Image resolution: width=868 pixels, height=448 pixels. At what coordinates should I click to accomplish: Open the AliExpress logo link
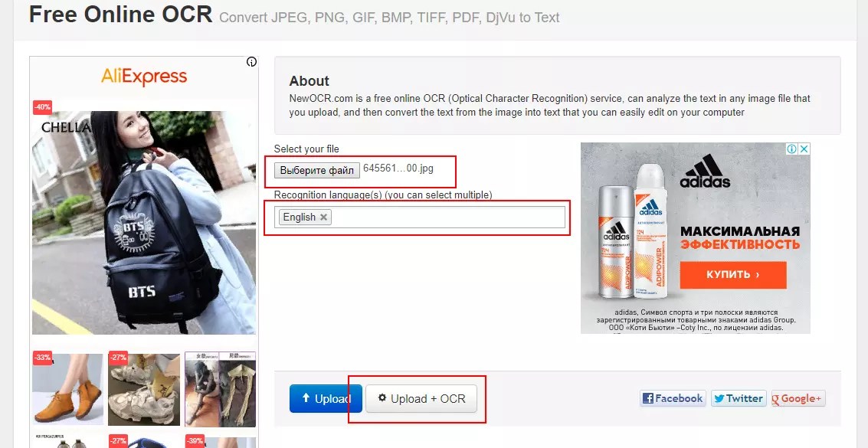click(x=144, y=77)
